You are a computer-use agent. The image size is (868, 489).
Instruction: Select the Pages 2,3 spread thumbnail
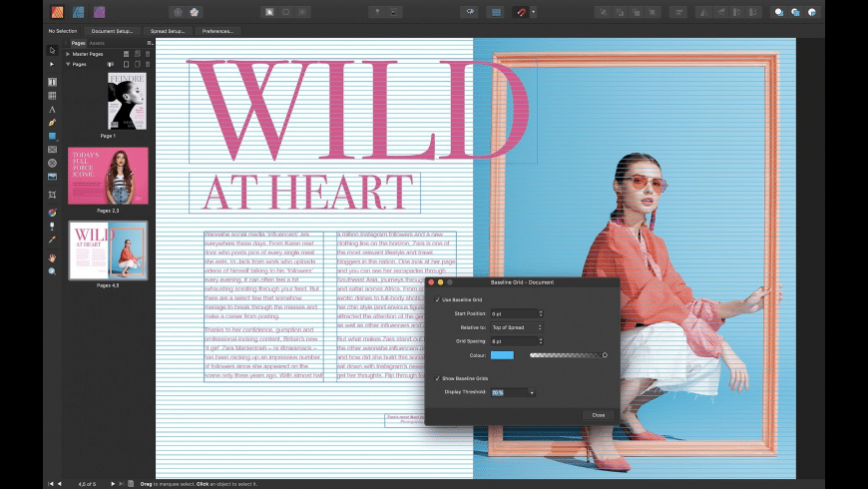click(108, 176)
